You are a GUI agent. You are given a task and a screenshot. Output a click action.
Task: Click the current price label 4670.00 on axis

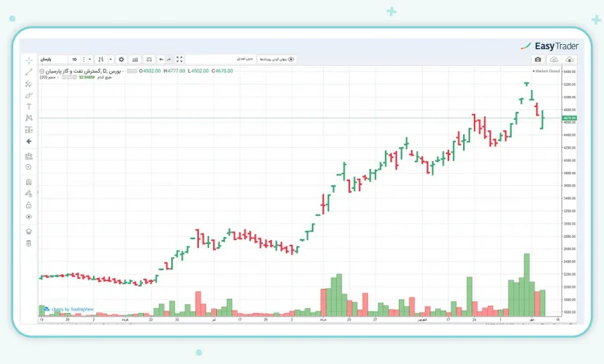569,118
